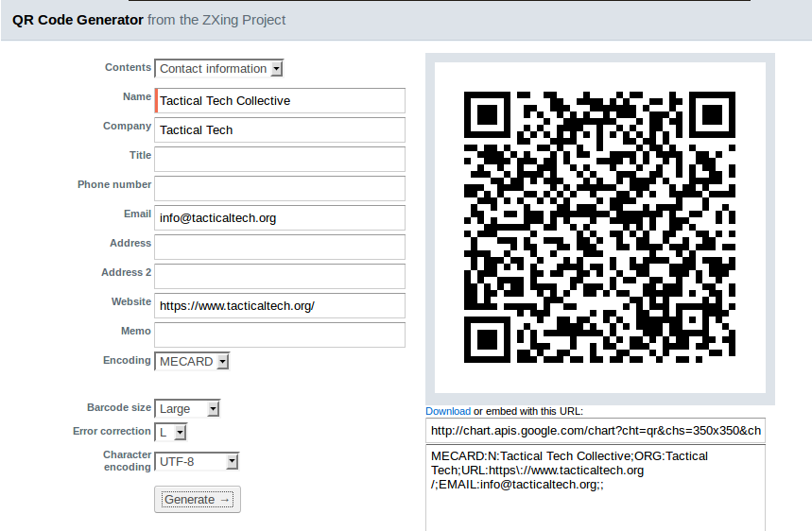Open the Encoding dropdown set to MECARD
This screenshot has width=812, height=531.
[192, 361]
